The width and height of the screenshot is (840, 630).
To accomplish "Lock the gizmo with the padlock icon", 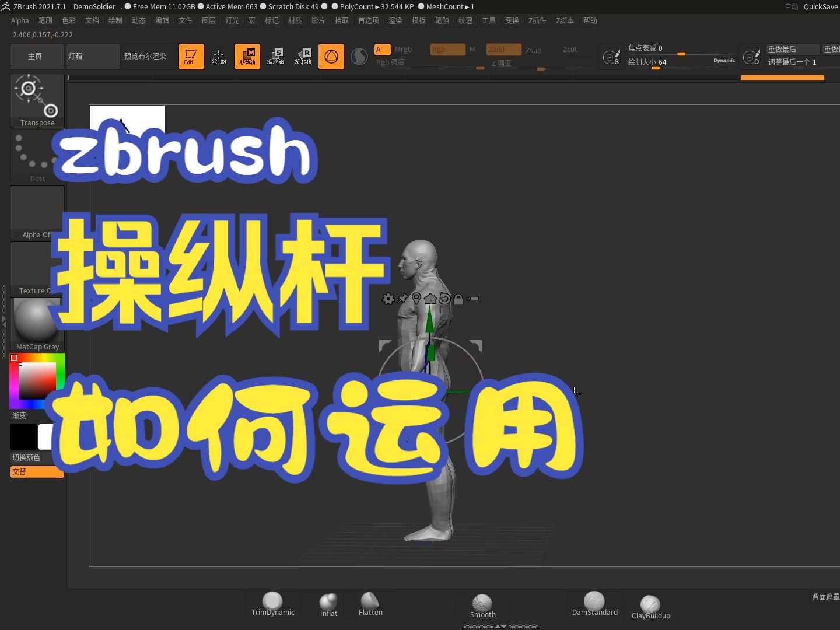I will [459, 299].
